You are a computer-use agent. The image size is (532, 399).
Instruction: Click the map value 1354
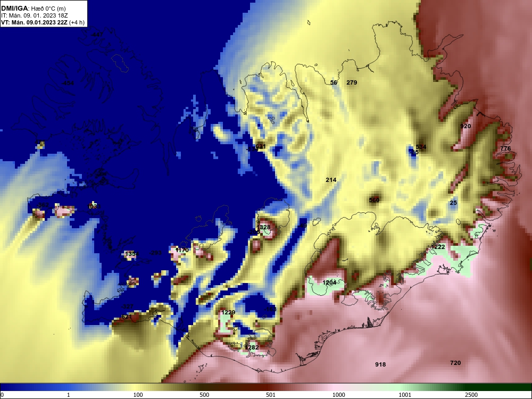[132, 254]
